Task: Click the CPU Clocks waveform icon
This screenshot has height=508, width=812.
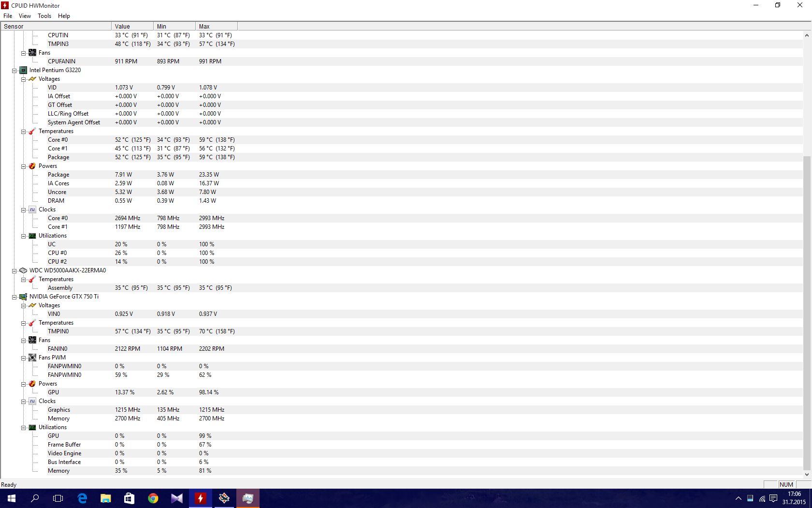Action: (32, 209)
